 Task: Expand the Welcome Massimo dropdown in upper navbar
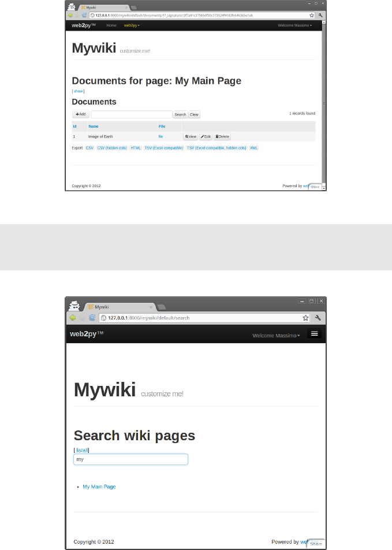[x=294, y=25]
